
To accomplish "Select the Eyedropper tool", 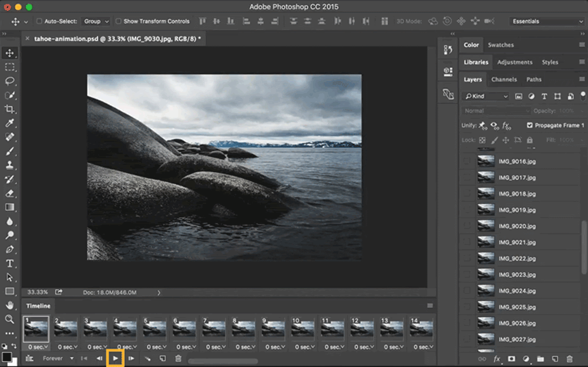I will (x=10, y=123).
